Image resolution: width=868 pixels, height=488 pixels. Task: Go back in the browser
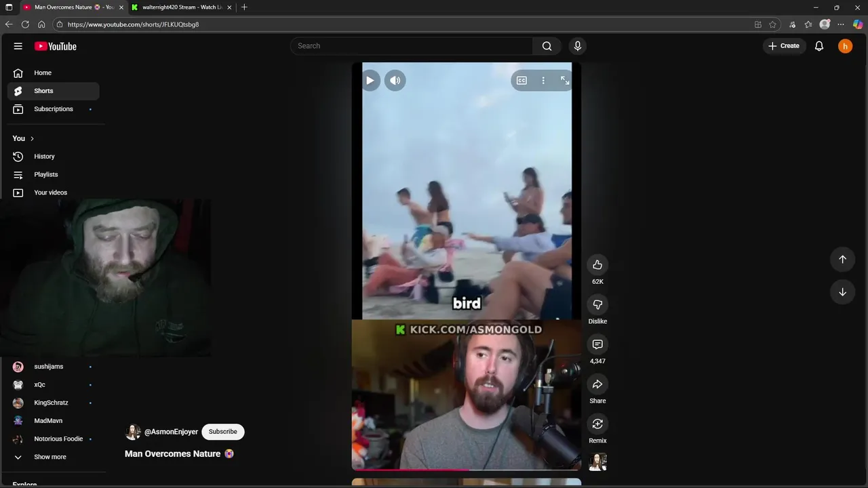coord(9,24)
